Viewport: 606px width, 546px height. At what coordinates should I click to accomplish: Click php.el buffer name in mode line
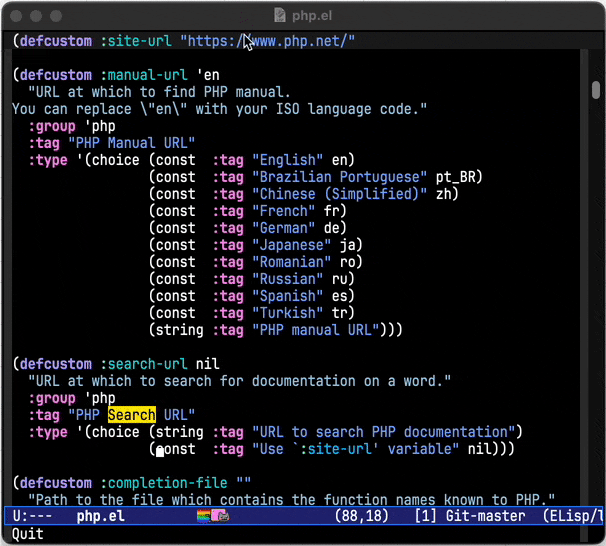pos(100,516)
